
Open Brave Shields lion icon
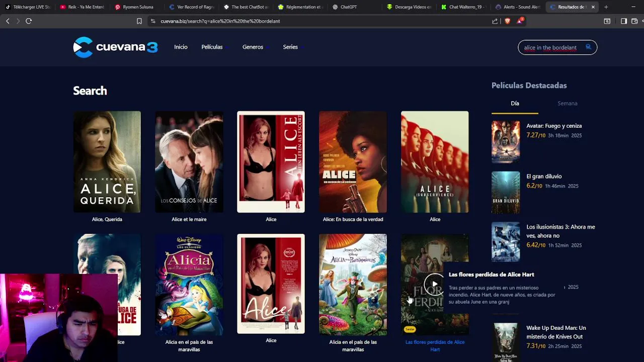coord(507,21)
